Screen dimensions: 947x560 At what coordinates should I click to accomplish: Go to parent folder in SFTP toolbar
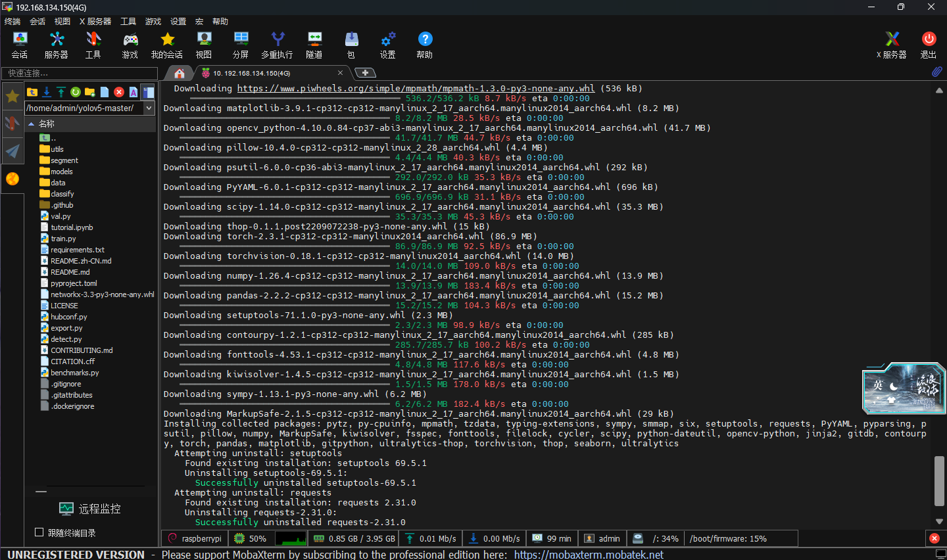pyautogui.click(x=32, y=92)
